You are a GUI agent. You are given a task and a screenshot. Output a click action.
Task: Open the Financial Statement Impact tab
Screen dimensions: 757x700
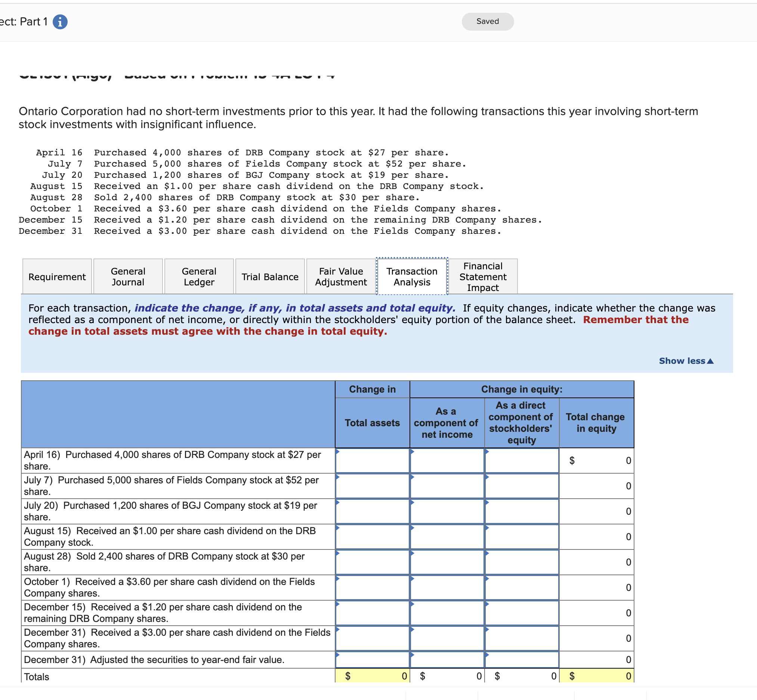pos(483,277)
